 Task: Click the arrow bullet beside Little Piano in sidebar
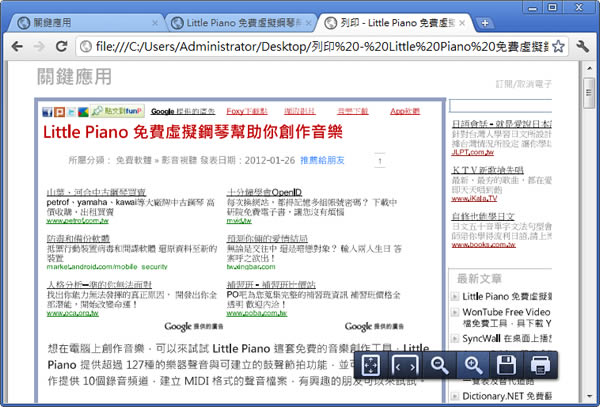(455, 296)
